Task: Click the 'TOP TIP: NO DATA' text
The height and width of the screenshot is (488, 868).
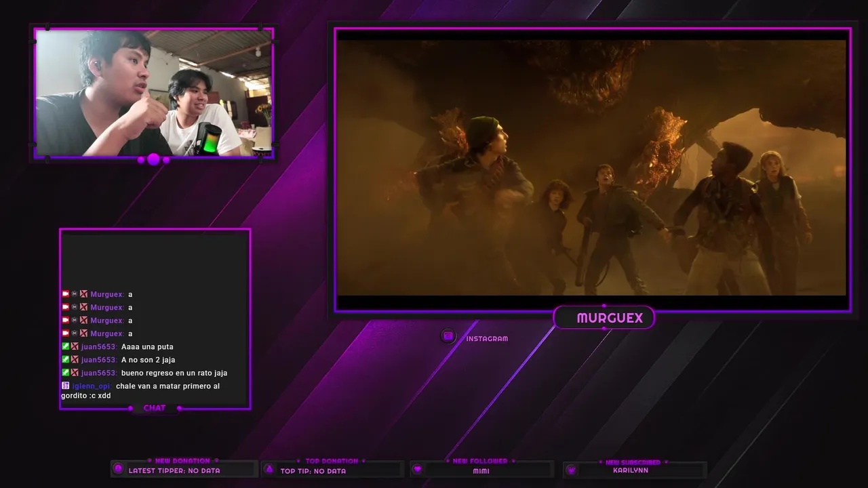Action: point(313,471)
